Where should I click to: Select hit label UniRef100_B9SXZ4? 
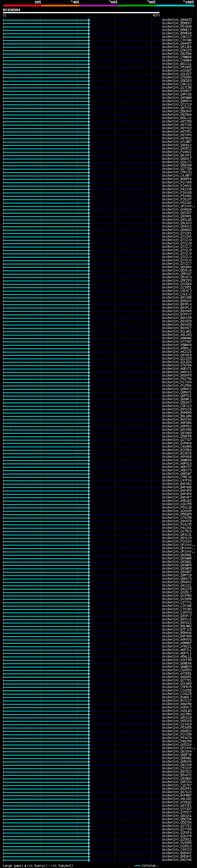click(177, 410)
